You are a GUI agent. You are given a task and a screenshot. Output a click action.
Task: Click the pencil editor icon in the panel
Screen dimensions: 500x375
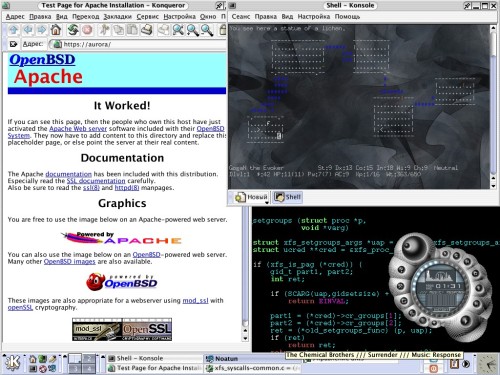[x=52, y=359]
